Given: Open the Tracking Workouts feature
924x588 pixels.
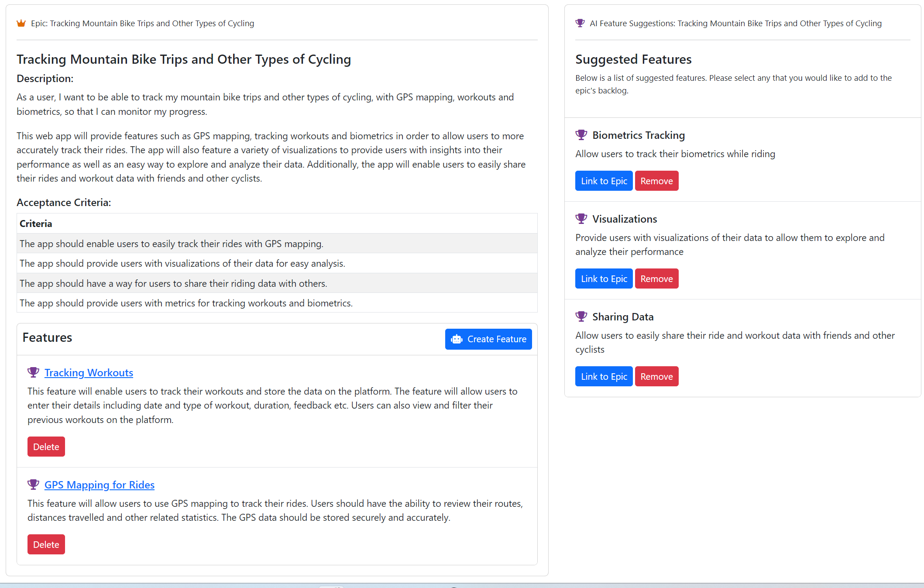Looking at the screenshot, I should pos(89,372).
